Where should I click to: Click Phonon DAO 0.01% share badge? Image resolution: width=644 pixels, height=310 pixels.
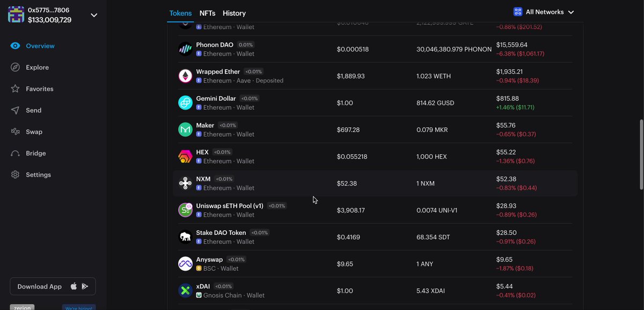click(x=246, y=45)
